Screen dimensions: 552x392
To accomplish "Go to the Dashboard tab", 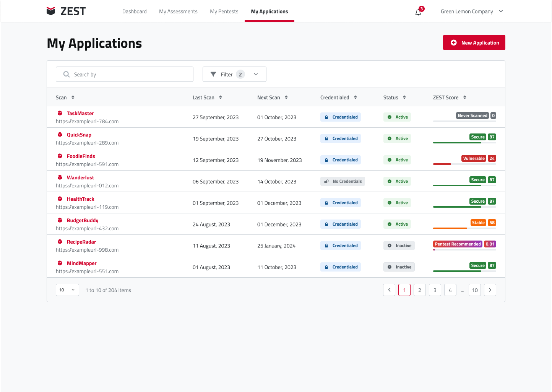I will pos(134,11).
